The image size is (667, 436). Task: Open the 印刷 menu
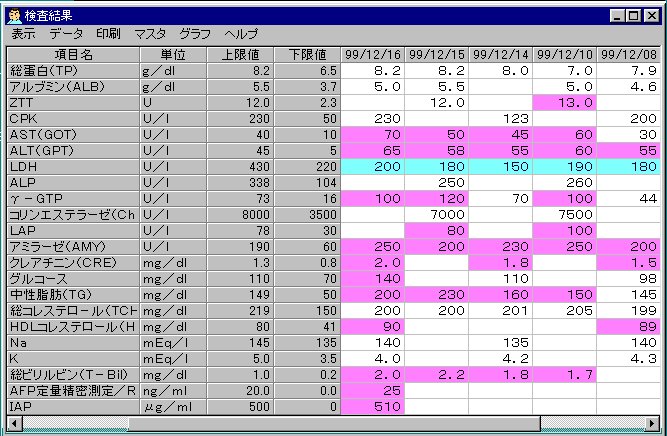(108, 34)
